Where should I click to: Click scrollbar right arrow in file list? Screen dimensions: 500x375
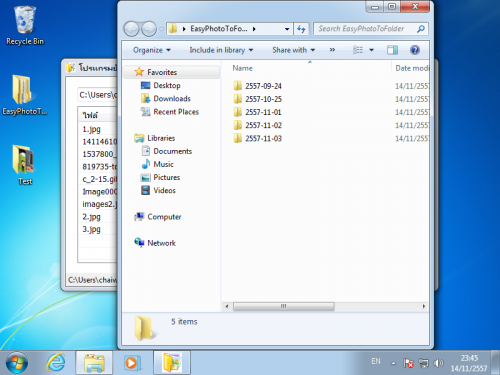[424, 306]
